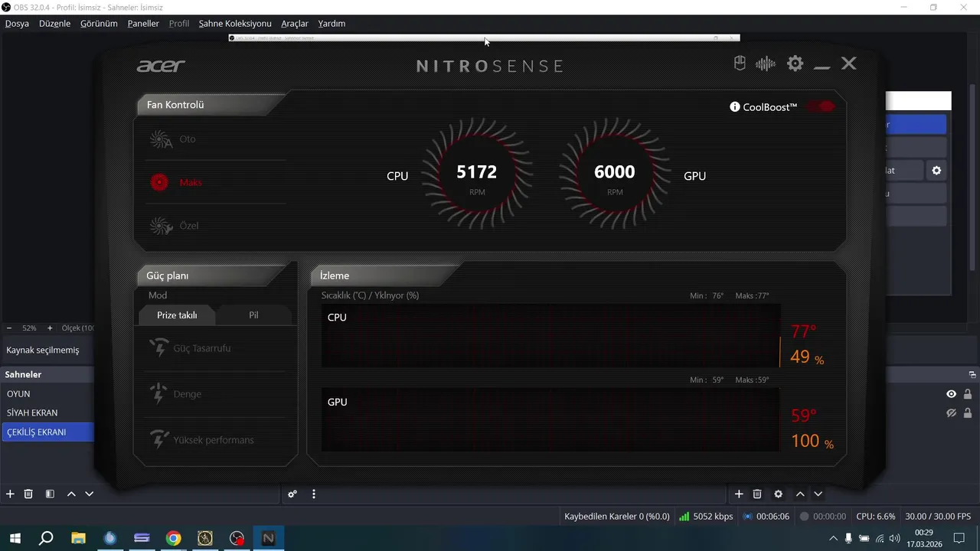Open the Görünüm menu

point(99,24)
